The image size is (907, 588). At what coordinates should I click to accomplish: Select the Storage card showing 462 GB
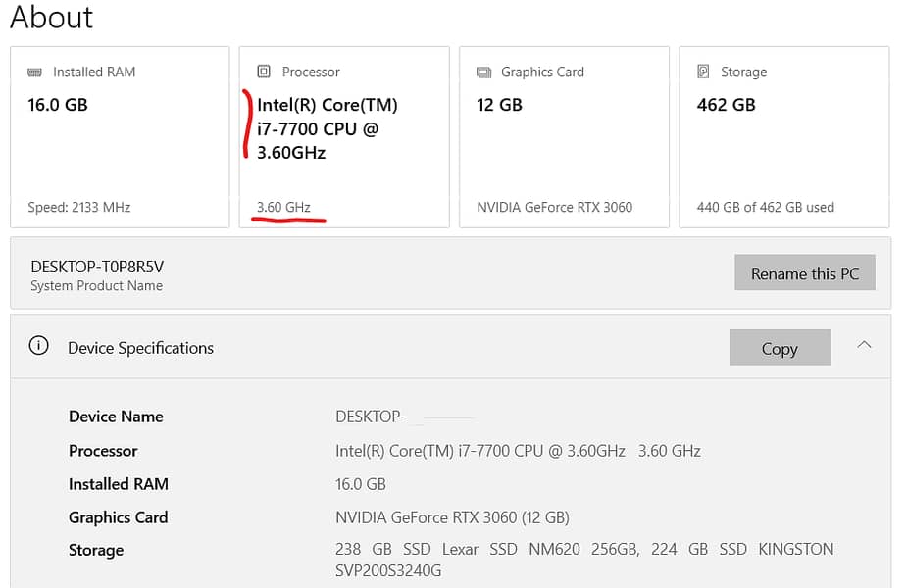[783, 137]
